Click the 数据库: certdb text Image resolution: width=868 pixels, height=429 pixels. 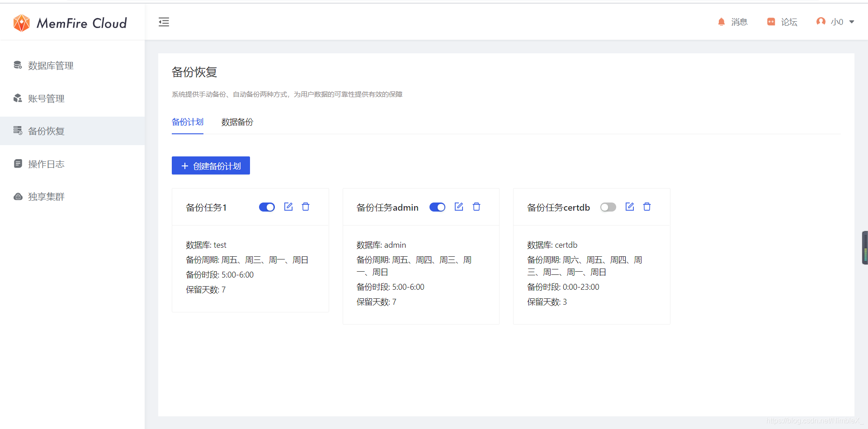tap(552, 245)
